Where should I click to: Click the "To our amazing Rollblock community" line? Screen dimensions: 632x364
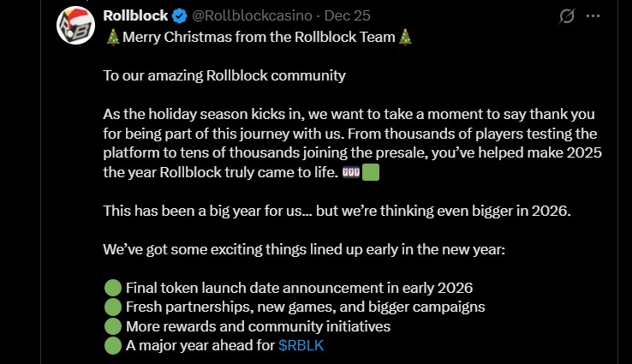(224, 75)
